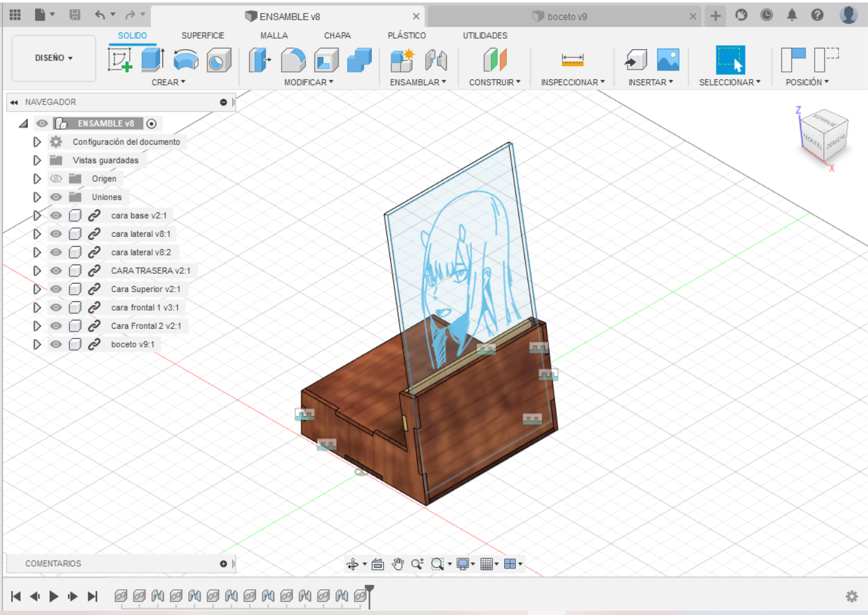Open the INSPECCIONAR dropdown menu
This screenshot has width=868, height=615.
coord(572,82)
